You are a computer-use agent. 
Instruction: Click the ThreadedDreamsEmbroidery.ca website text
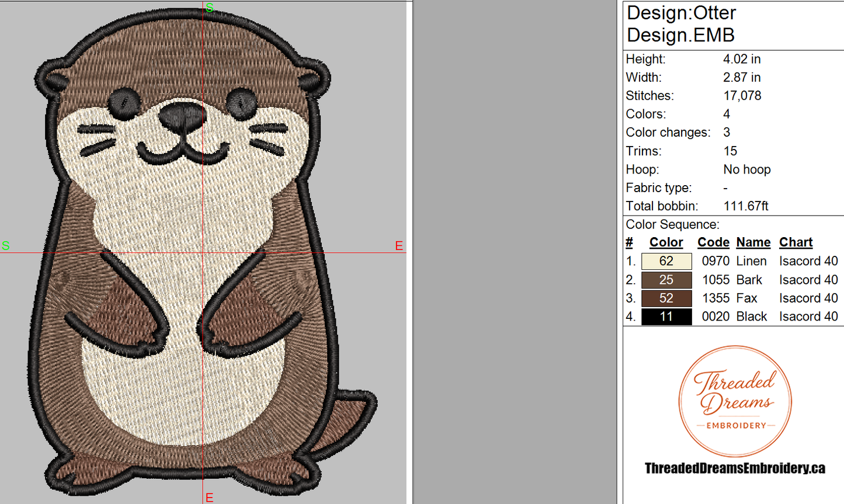(735, 468)
